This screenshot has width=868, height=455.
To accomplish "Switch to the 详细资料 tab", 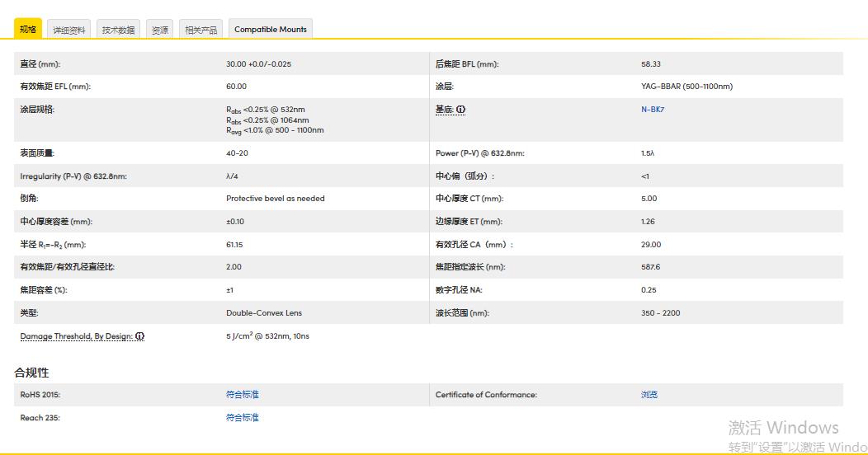I will point(69,30).
